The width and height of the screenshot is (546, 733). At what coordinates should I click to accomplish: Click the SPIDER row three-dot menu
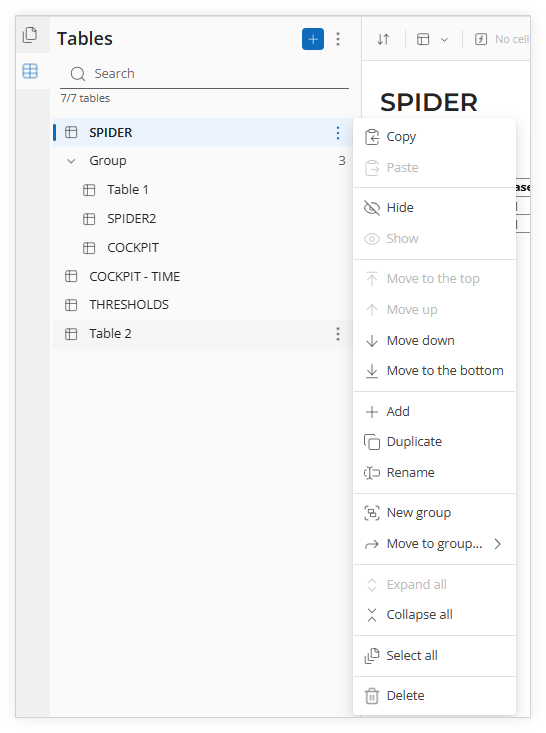(x=338, y=133)
